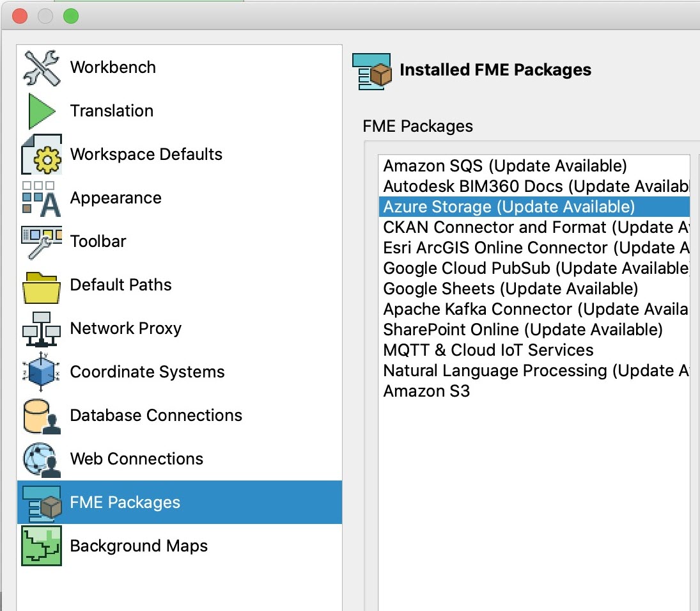The image size is (700, 611).
Task: Show Database Connections settings
Action: pos(180,416)
